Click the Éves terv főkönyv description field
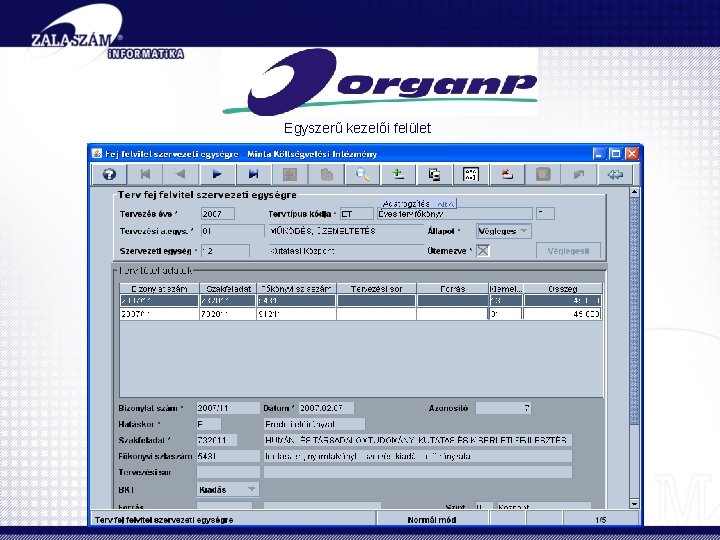720x540 pixels. coord(455,214)
